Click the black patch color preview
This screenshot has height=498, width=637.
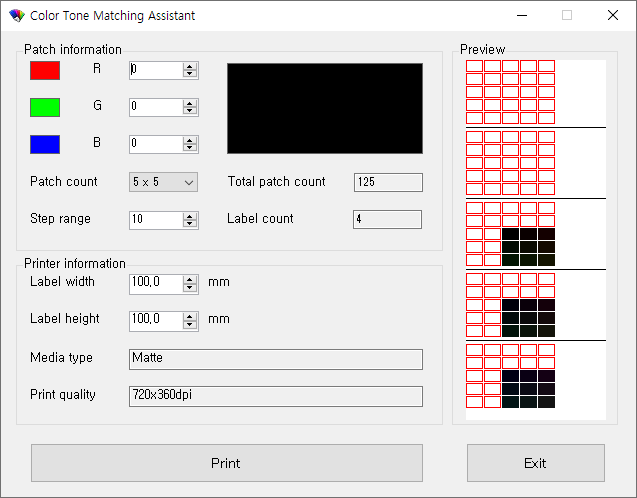325,108
